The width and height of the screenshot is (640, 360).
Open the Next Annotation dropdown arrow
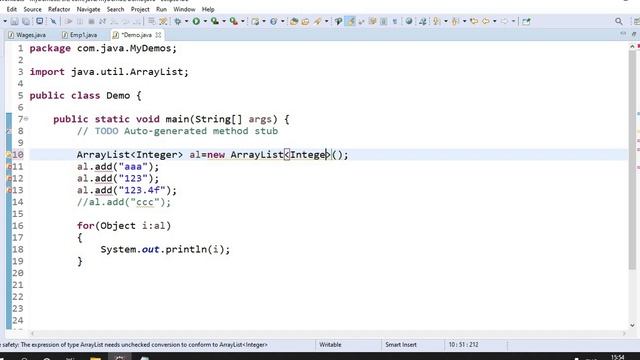[445, 21]
